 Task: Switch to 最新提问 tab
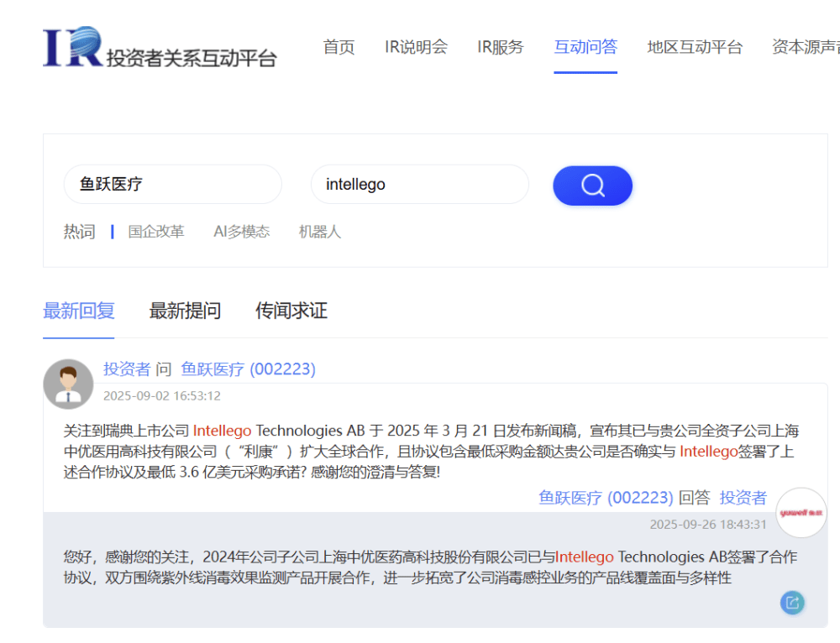click(x=185, y=311)
